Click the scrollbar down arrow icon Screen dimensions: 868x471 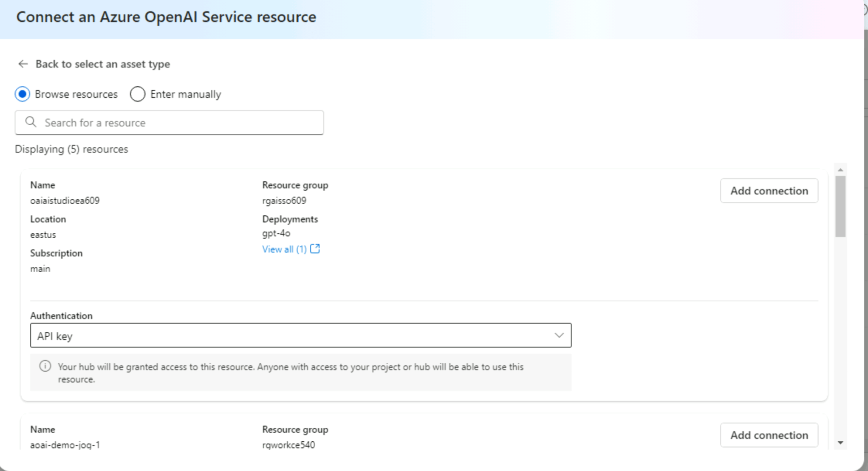click(841, 442)
